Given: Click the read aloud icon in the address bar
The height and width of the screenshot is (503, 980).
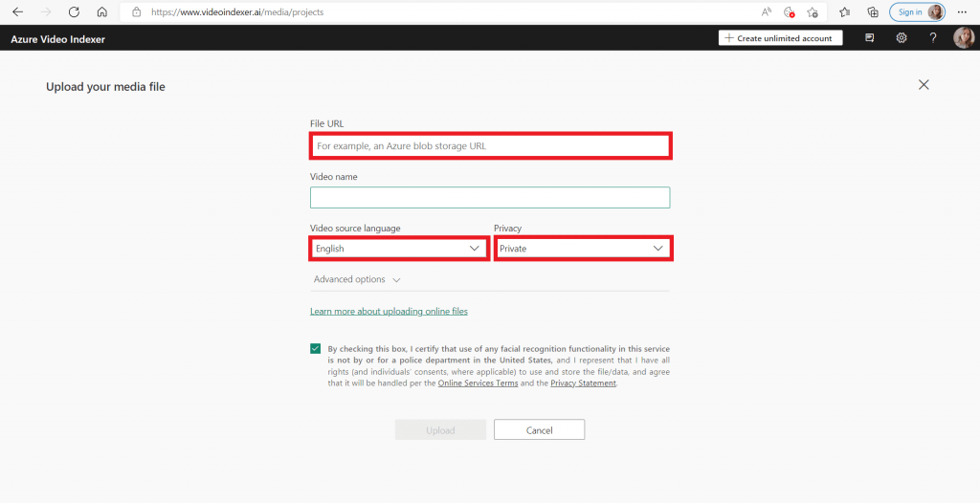Looking at the screenshot, I should (x=767, y=12).
